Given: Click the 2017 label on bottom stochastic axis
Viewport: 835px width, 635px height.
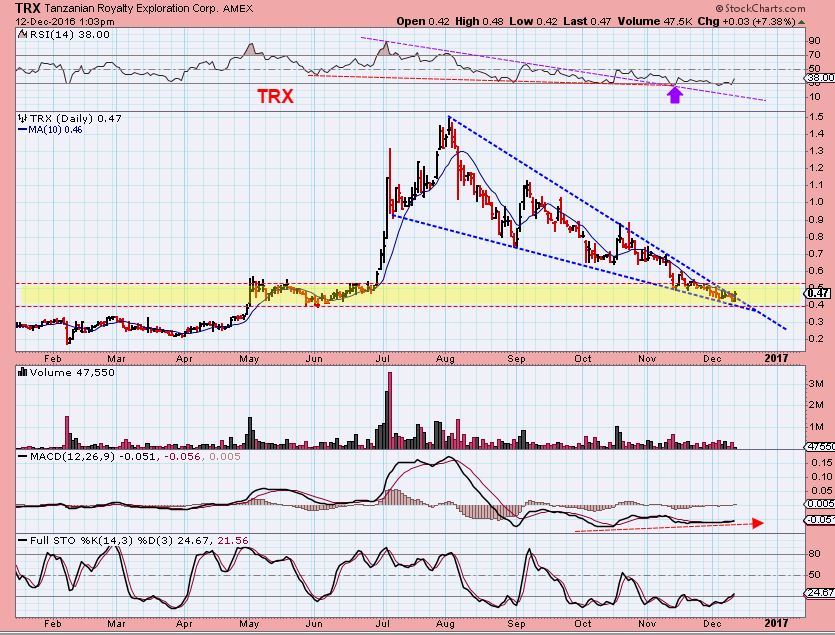Looking at the screenshot, I should pos(776,623).
